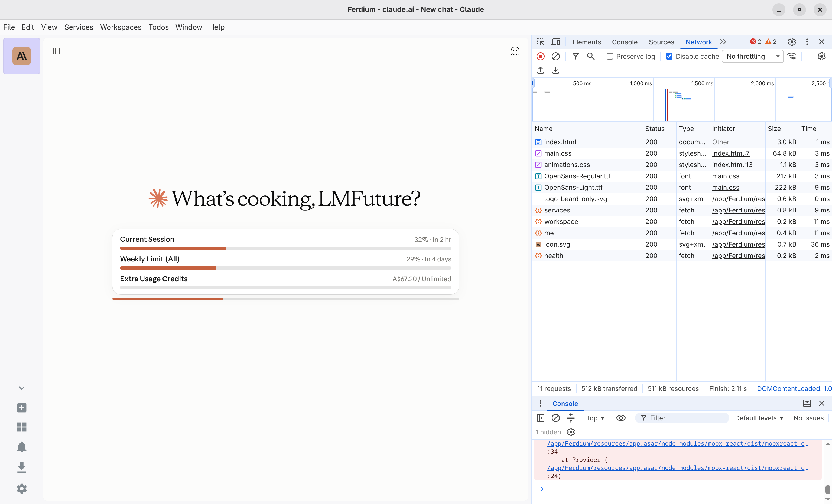Screen dimensions: 832x504
Task: Click the Weekly Limit usage progress bar
Action: (x=286, y=268)
